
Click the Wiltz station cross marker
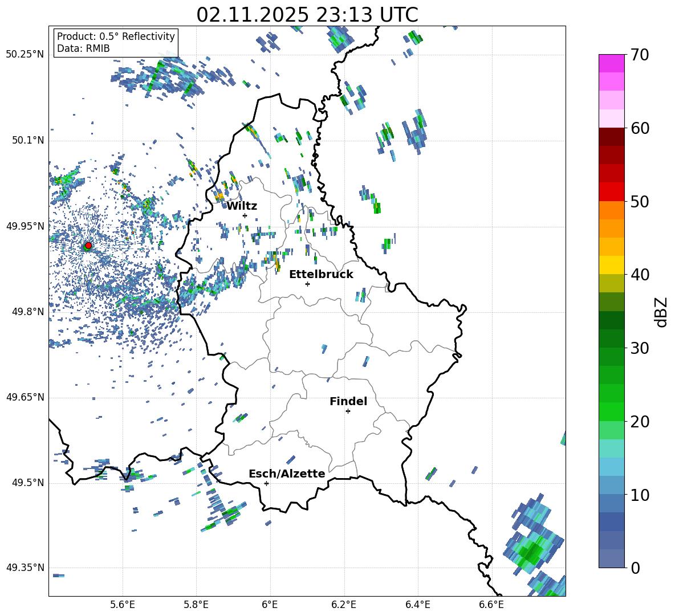pos(245,215)
